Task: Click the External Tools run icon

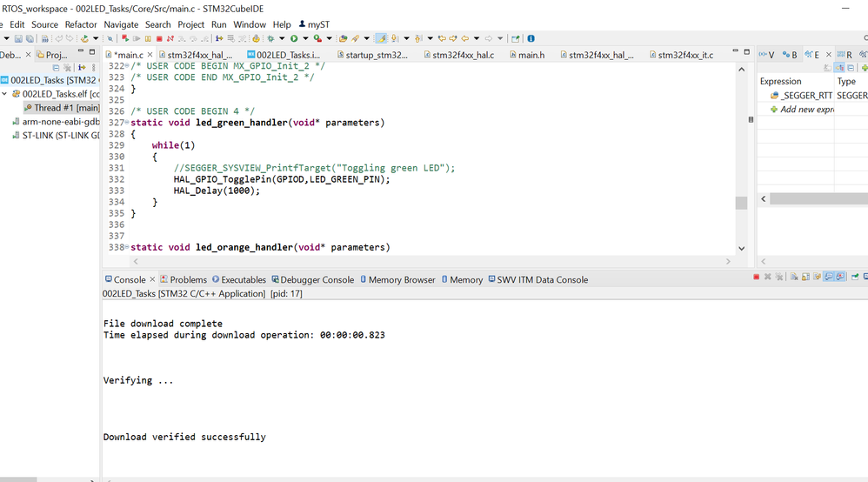Action: pyautogui.click(x=317, y=39)
